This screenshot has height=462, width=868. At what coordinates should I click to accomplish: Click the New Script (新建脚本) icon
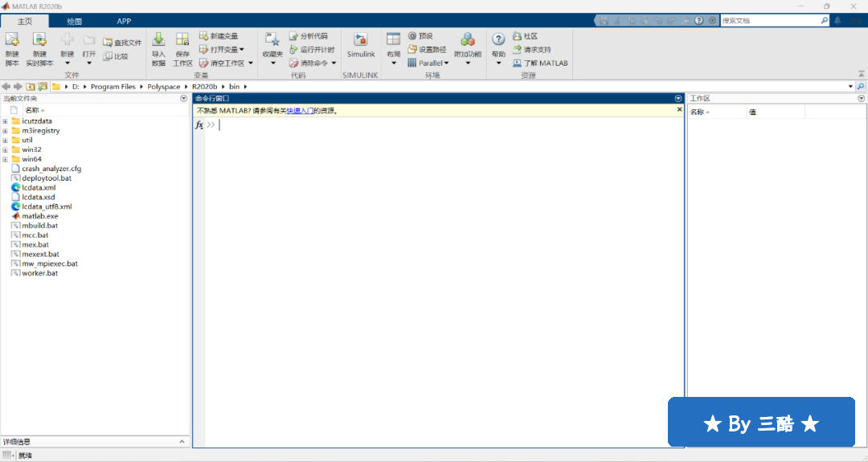(x=12, y=49)
